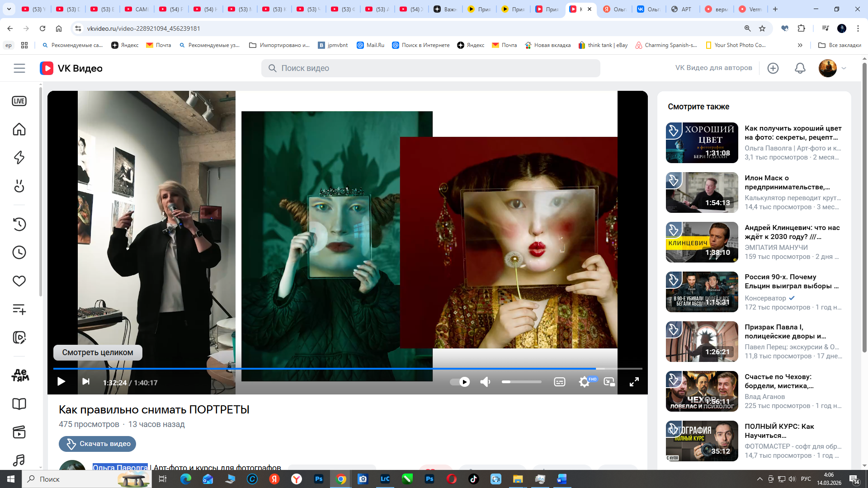Click the player volume slider
The height and width of the screenshot is (488, 868).
521,382
